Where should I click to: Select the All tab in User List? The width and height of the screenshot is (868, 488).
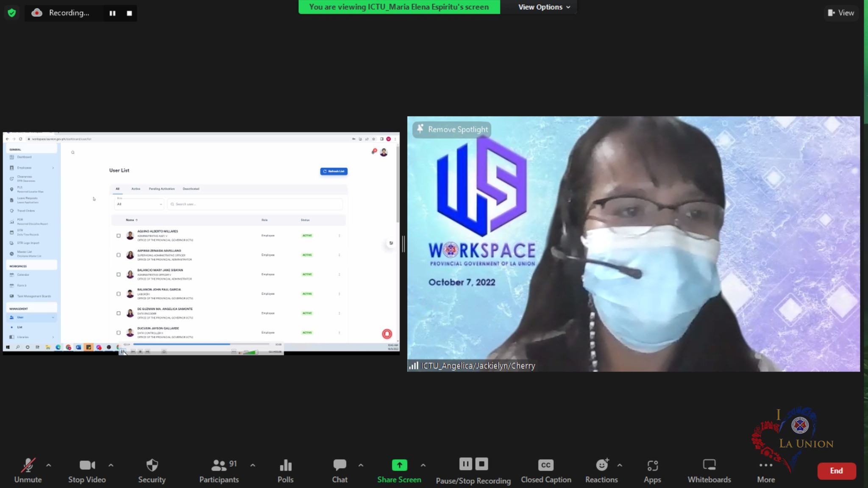pyautogui.click(x=117, y=189)
